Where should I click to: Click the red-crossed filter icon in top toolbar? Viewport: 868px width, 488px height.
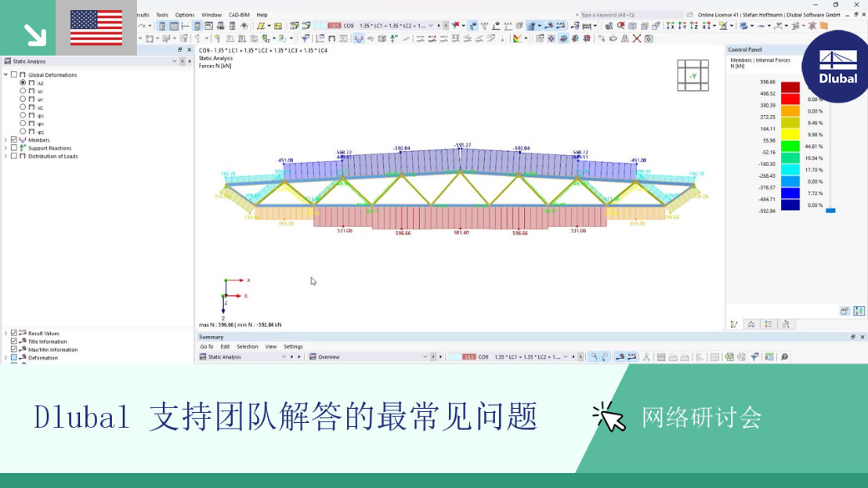tap(456, 26)
